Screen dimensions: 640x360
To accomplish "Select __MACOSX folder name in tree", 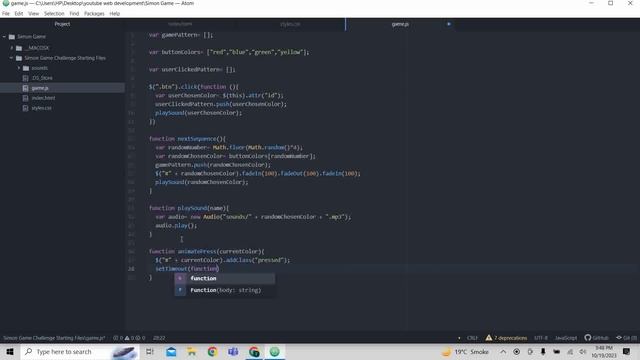I will (37, 48).
